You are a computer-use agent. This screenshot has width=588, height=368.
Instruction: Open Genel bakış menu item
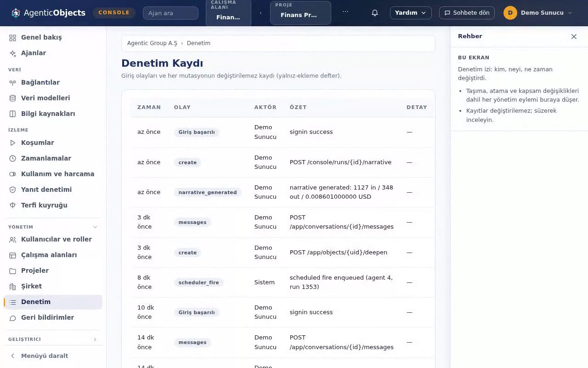point(53,38)
